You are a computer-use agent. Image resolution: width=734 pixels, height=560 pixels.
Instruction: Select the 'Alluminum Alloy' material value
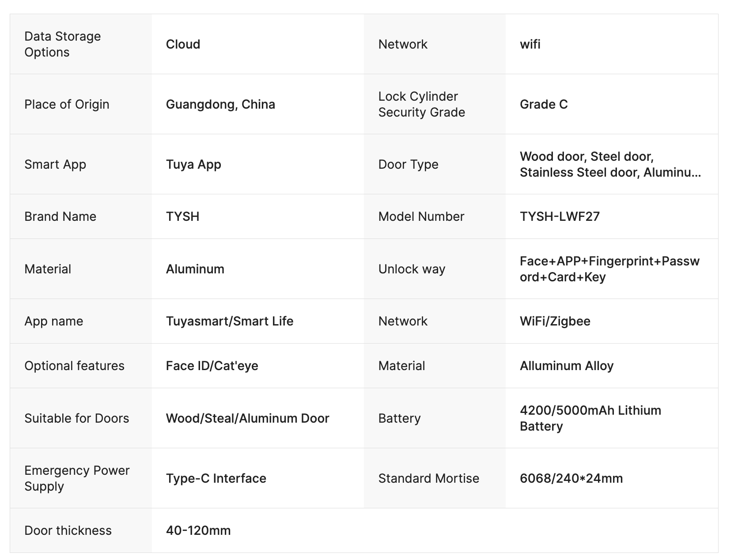tap(567, 366)
